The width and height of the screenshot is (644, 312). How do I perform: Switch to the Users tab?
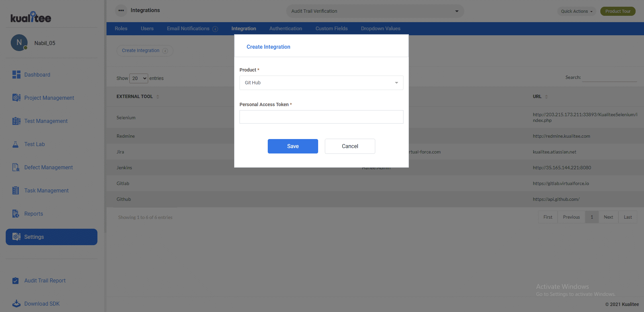pos(147,29)
